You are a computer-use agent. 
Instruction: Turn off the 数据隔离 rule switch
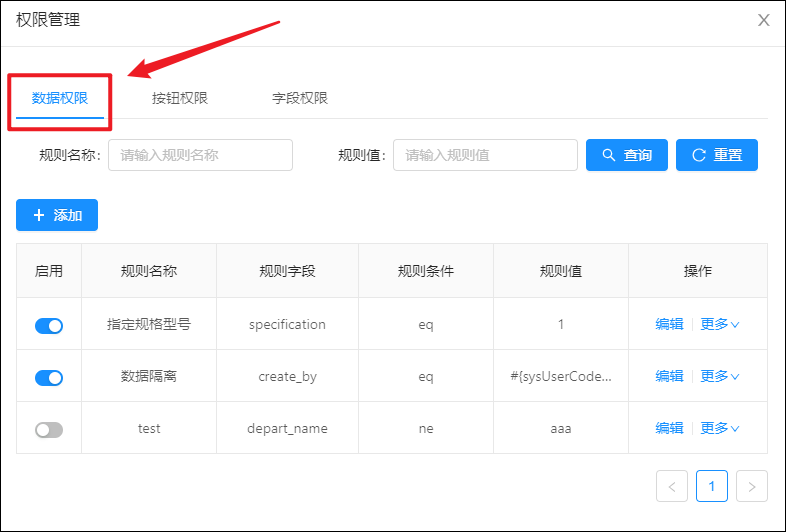(x=49, y=378)
